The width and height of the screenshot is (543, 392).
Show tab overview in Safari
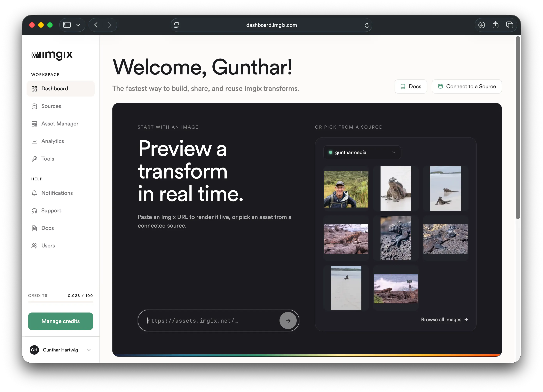pos(509,25)
